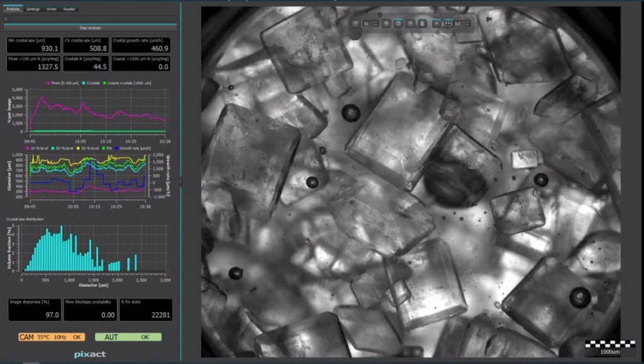The image size is (644, 364).
Task: Switch to the Settings tab
Action: pos(33,9)
